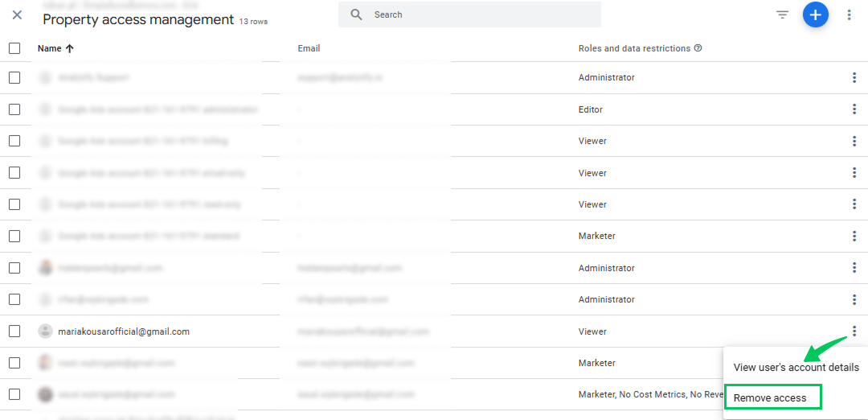Click the blurred mariakousarofficial email cell

point(363,331)
